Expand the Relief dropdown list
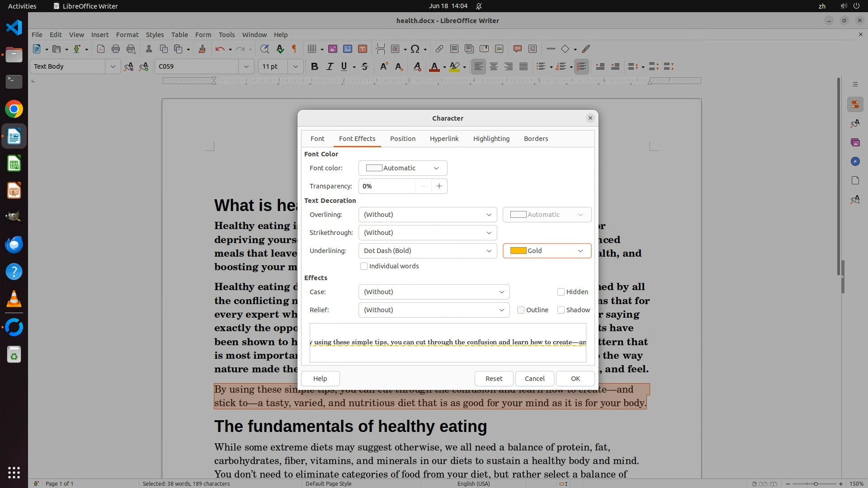 tap(434, 310)
